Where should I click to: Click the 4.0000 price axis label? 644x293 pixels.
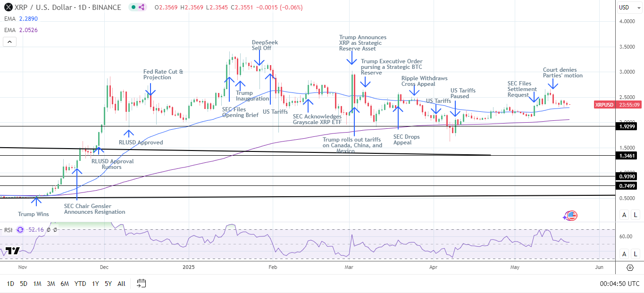coord(627,21)
